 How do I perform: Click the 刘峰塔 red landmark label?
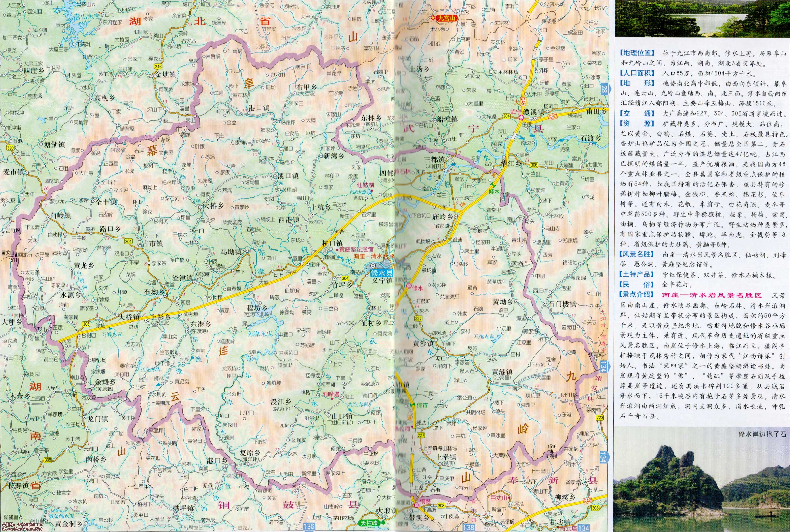click(x=331, y=394)
